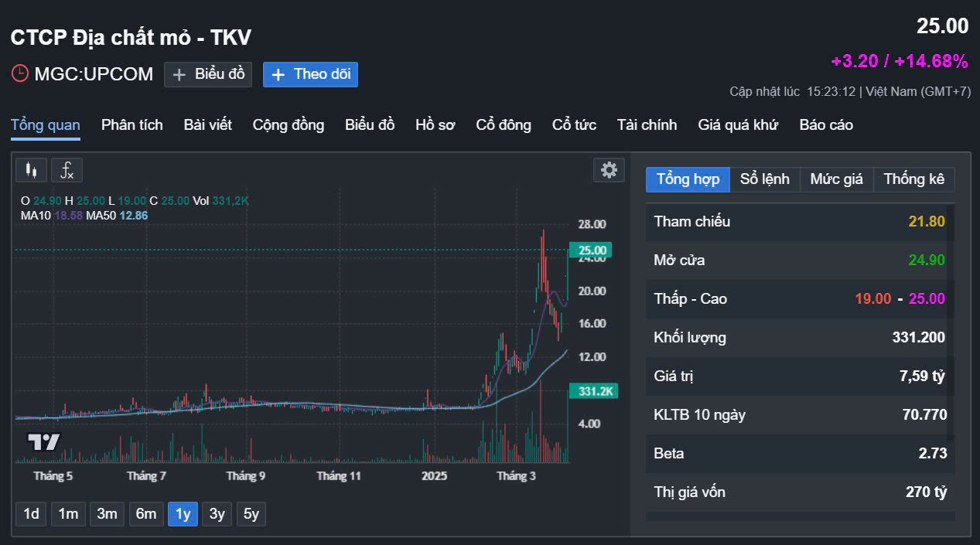The height and width of the screenshot is (545, 980).
Task: Click the company name CTCP Địa chất mỏ - TKV
Action: tap(131, 37)
